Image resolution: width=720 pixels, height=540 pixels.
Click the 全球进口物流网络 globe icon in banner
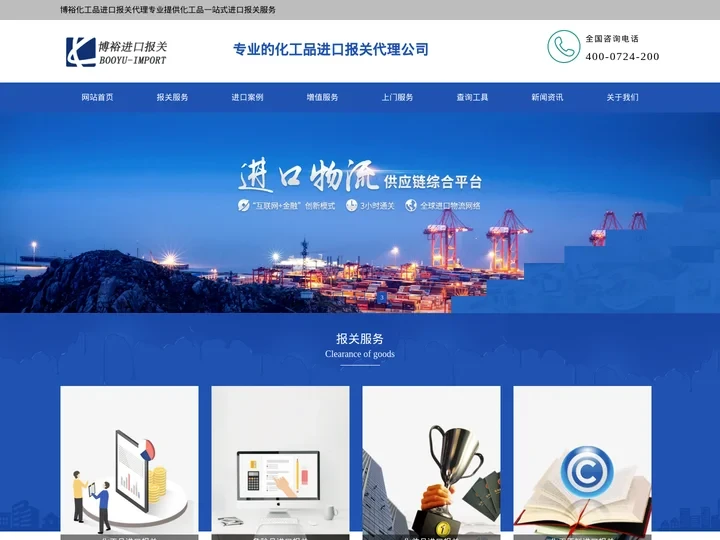tap(411, 205)
